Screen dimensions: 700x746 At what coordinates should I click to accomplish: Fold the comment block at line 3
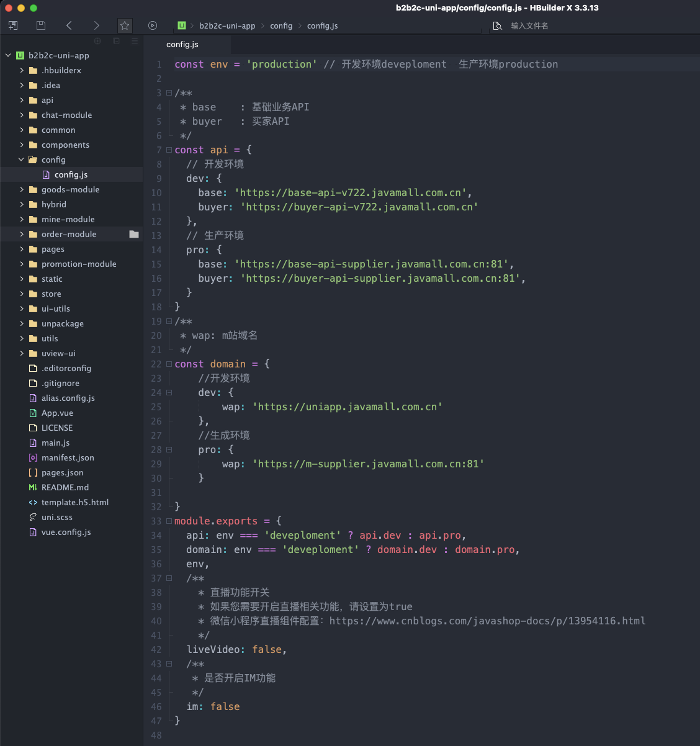coord(169,92)
